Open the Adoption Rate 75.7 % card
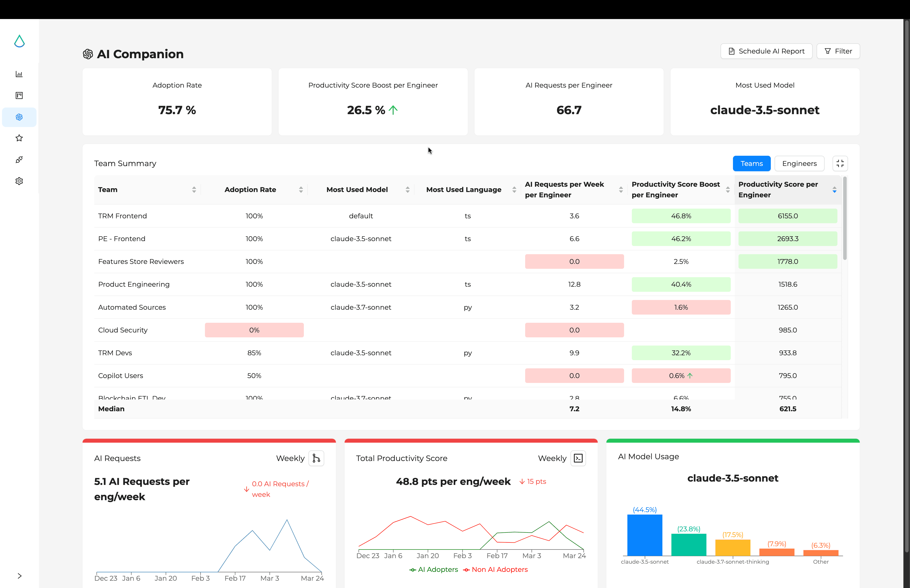Screen dimensions: 910x588 coord(177,102)
